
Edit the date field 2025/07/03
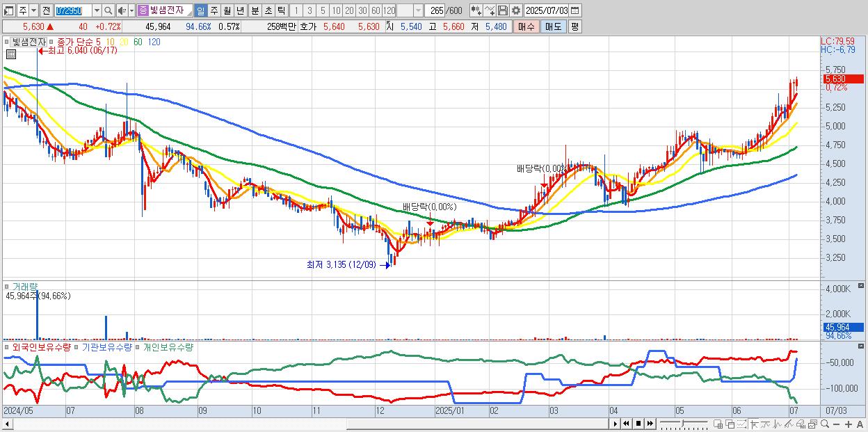547,10
